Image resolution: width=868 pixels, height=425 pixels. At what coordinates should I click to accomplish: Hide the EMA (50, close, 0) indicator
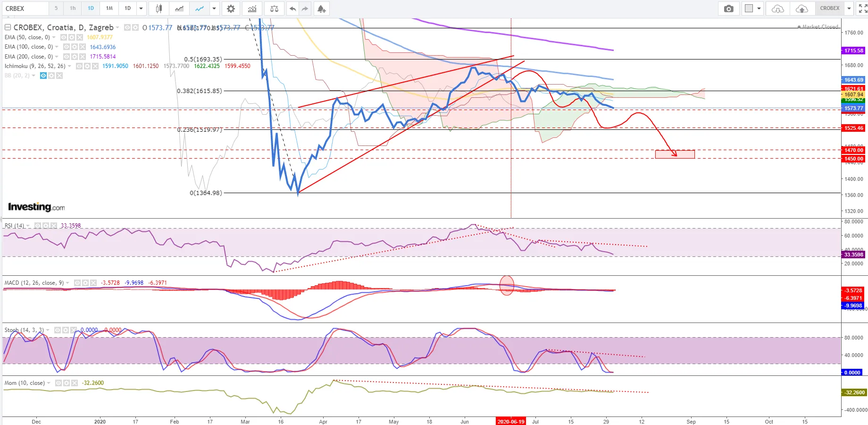pos(64,37)
